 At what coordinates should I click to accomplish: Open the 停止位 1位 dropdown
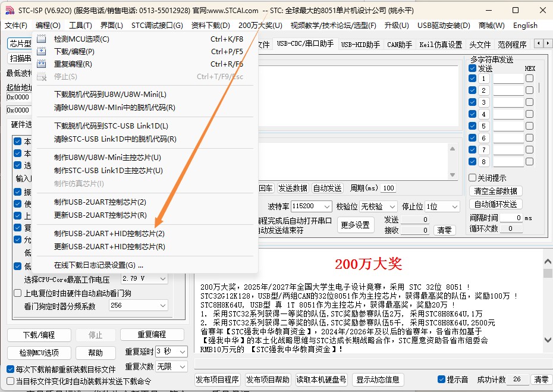click(442, 206)
